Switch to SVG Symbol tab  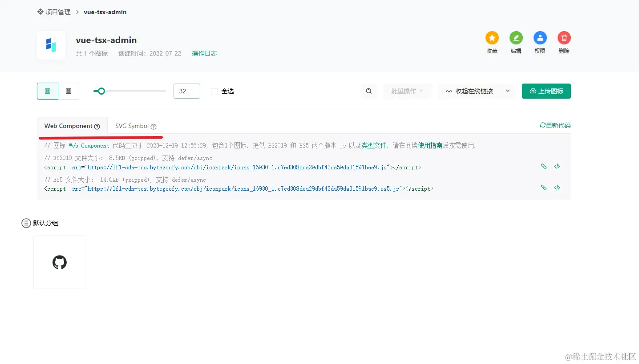point(136,126)
